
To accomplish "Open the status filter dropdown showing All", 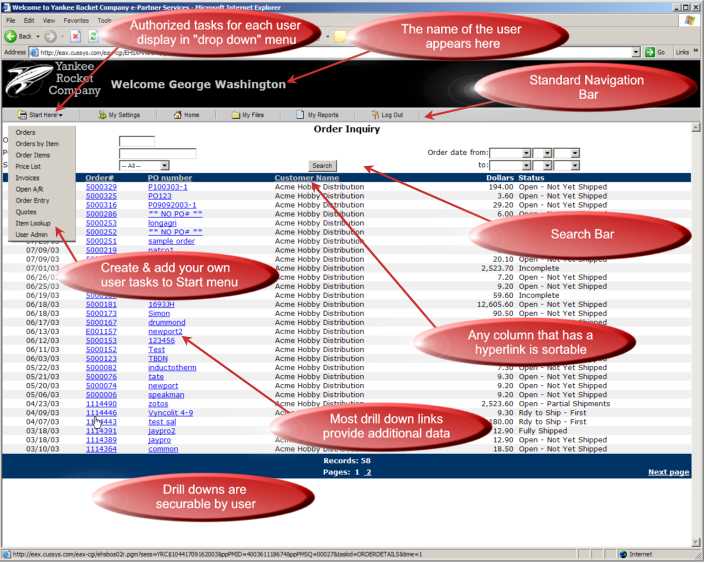I will click(x=143, y=165).
